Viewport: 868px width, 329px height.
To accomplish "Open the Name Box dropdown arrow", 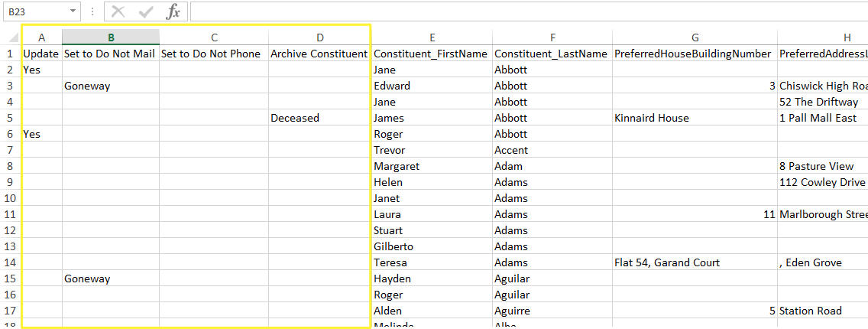I will point(73,11).
